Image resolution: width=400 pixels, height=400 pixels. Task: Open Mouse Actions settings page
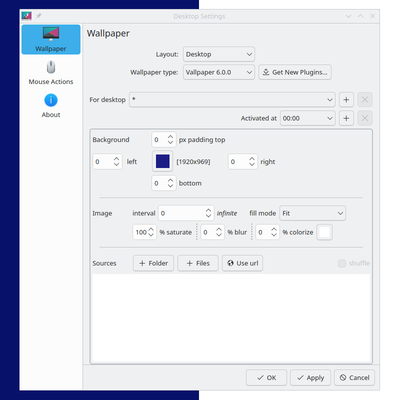(51, 73)
